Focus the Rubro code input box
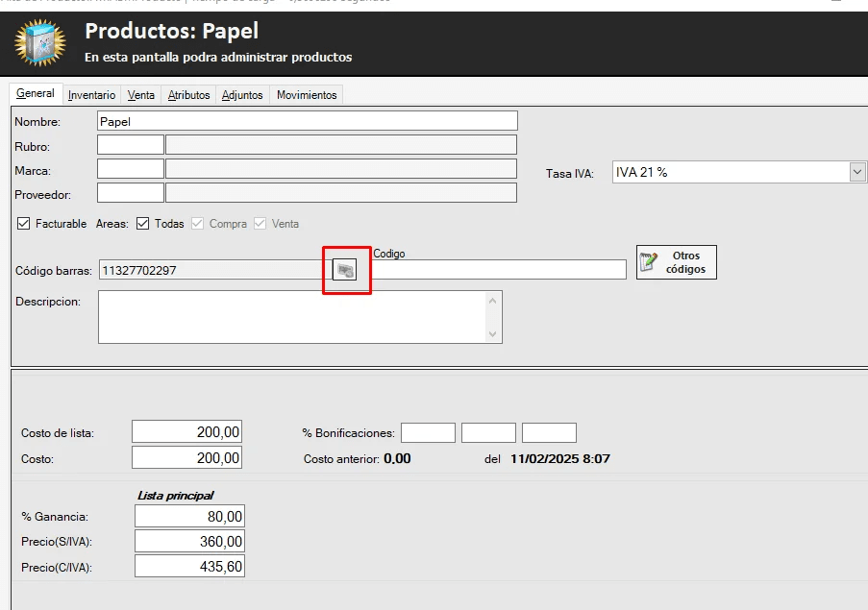This screenshot has height=610, width=868. pos(131,145)
